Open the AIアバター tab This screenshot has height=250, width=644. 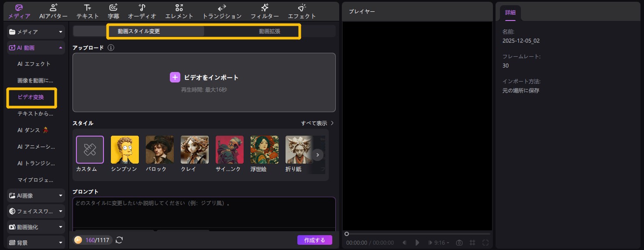pyautogui.click(x=53, y=11)
